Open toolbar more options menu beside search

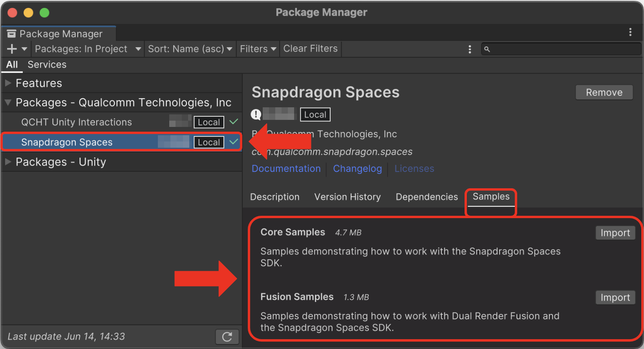pyautogui.click(x=470, y=49)
